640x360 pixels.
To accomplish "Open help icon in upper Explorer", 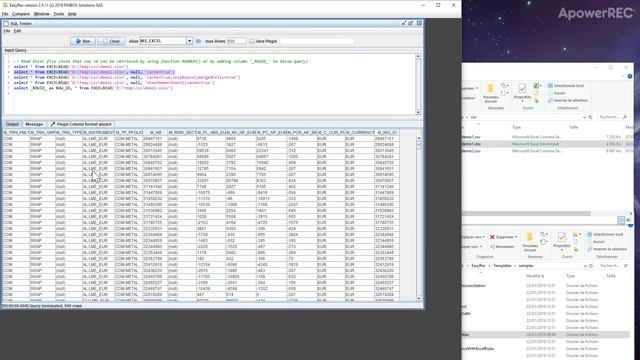I will pos(630,76).
